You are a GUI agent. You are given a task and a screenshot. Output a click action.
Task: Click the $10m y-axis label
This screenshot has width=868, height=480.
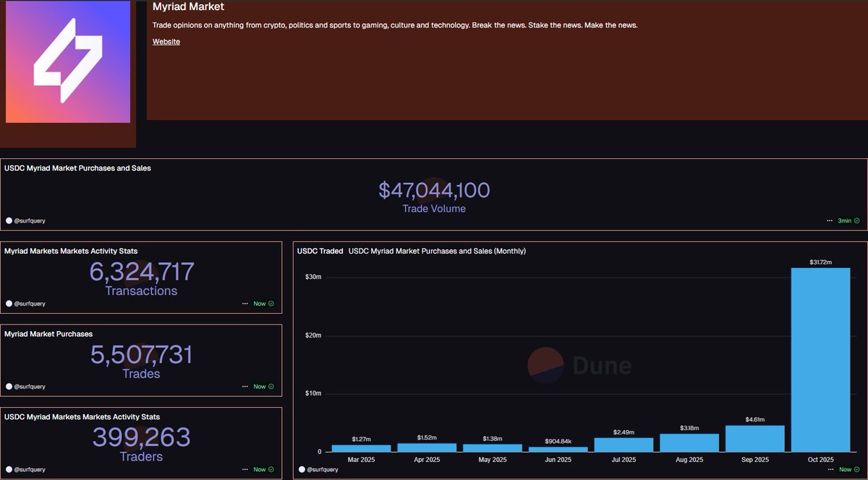click(313, 393)
